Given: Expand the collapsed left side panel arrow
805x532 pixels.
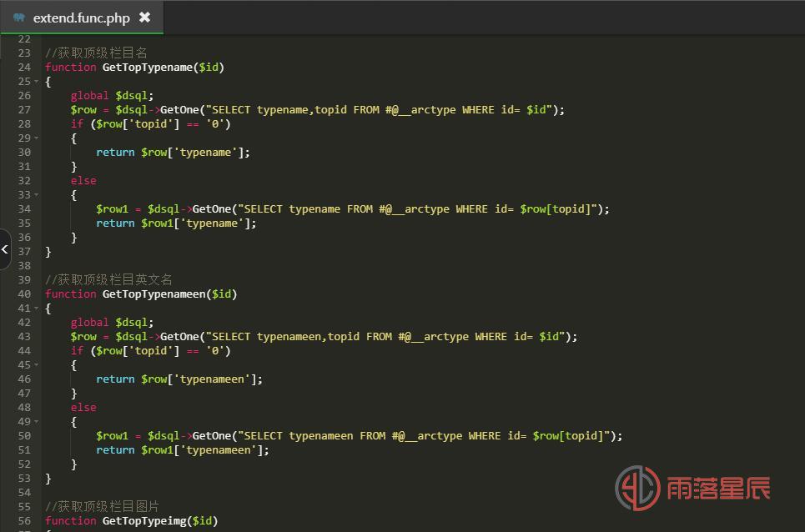Looking at the screenshot, I should [5, 249].
